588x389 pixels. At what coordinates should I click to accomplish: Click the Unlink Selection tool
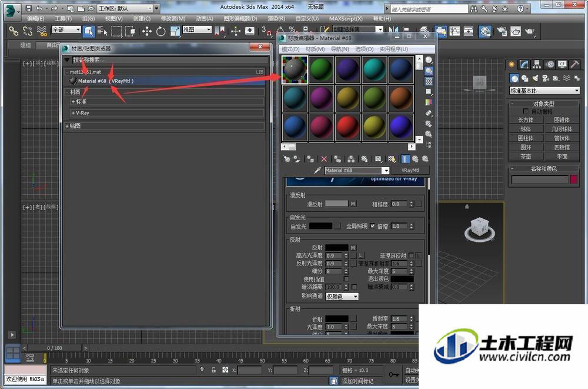pyautogui.click(x=28, y=31)
